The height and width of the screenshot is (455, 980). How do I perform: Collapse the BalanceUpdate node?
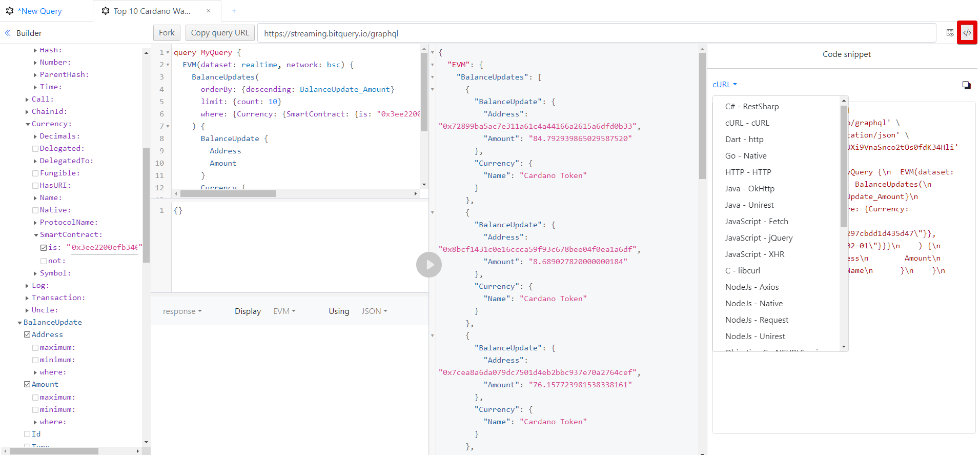pyautogui.click(x=19, y=323)
